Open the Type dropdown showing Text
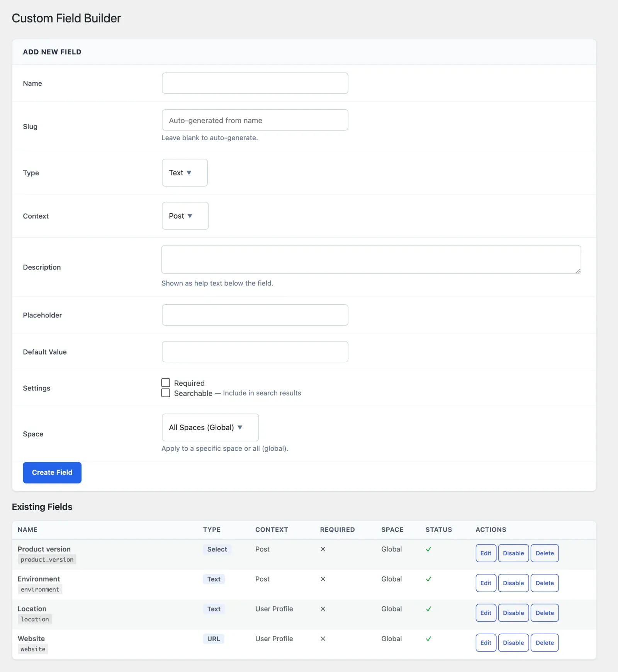 [185, 173]
